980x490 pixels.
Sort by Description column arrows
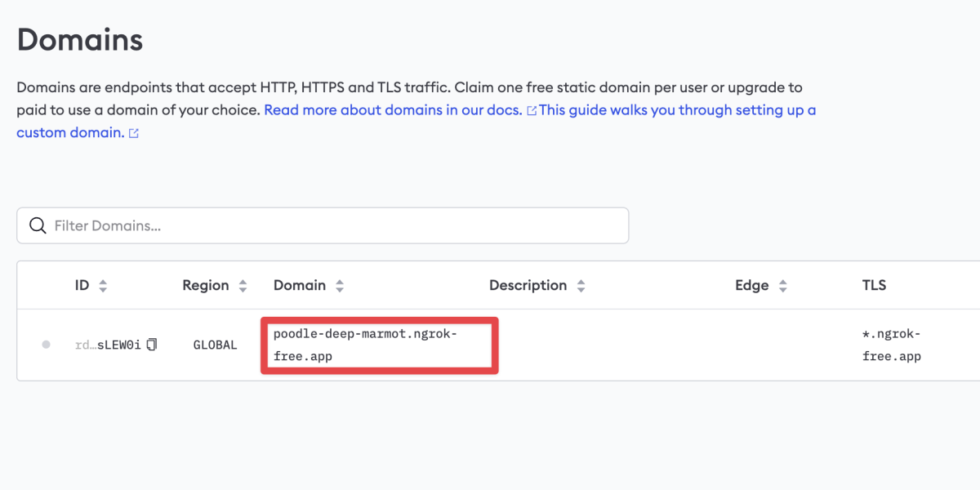[581, 286]
